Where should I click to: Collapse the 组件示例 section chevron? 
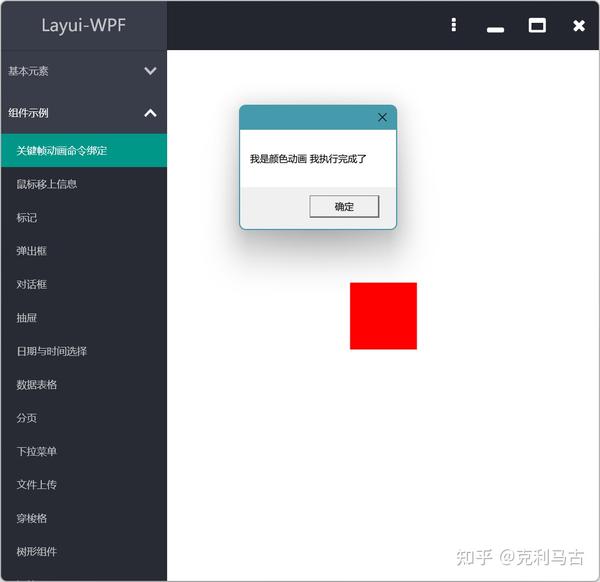[x=150, y=113]
